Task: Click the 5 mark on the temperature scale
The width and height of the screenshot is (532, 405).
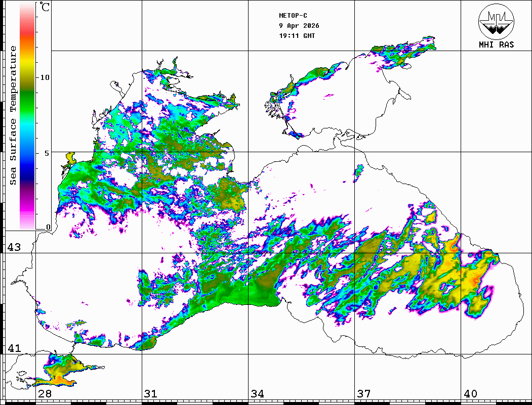Action: click(48, 153)
